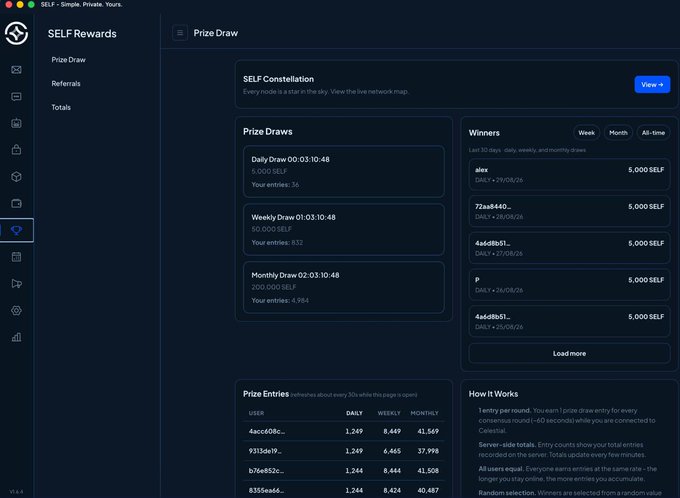Filter winners by Month
This screenshot has height=498, width=680.
pyautogui.click(x=618, y=133)
